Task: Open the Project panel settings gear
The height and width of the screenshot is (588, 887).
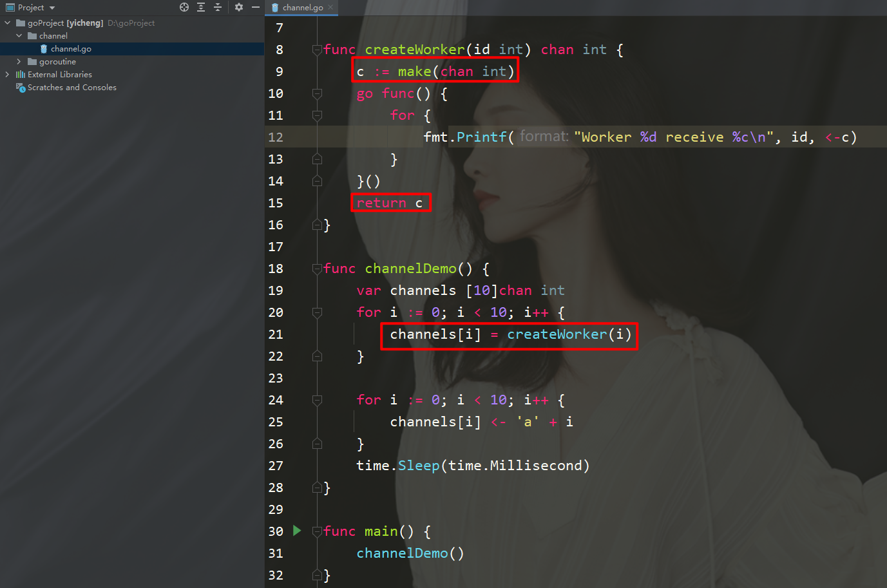Action: (x=239, y=7)
